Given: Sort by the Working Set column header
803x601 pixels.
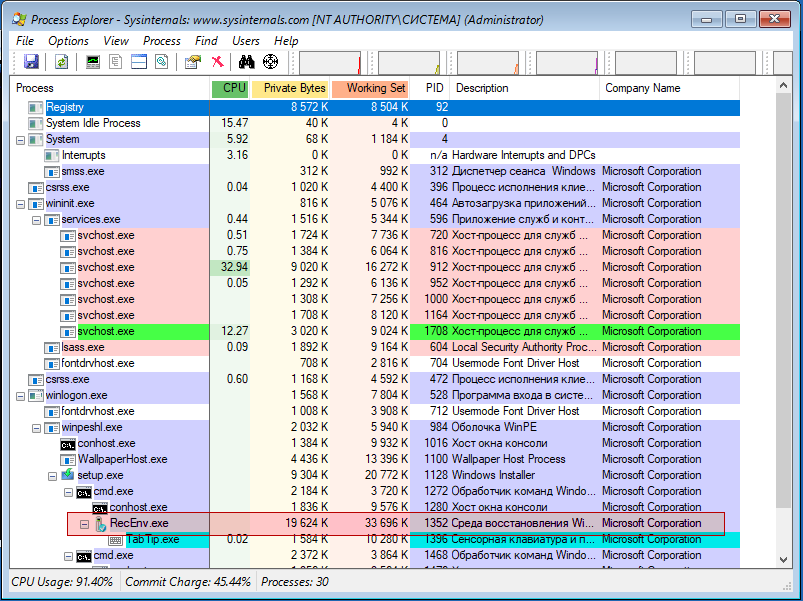Looking at the screenshot, I should click(x=370, y=88).
